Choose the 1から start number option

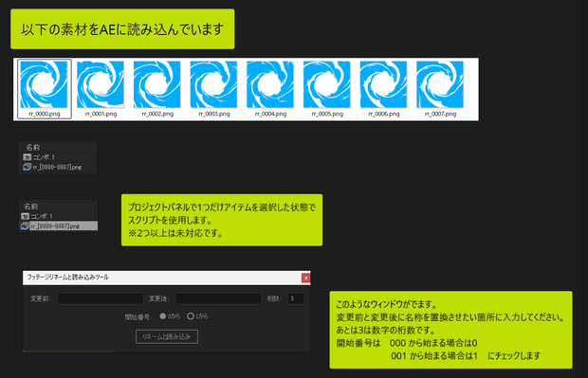pyautogui.click(x=197, y=316)
